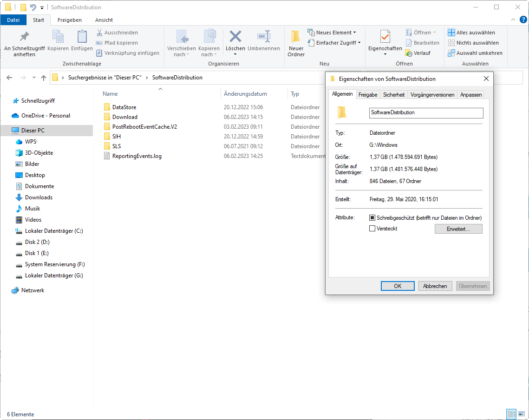Click the Löschen red X icon
Screen dimensions: 529x420
235,36
